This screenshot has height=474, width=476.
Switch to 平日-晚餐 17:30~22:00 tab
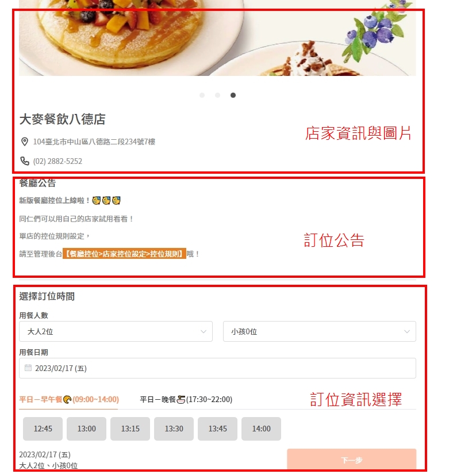pyautogui.click(x=186, y=399)
